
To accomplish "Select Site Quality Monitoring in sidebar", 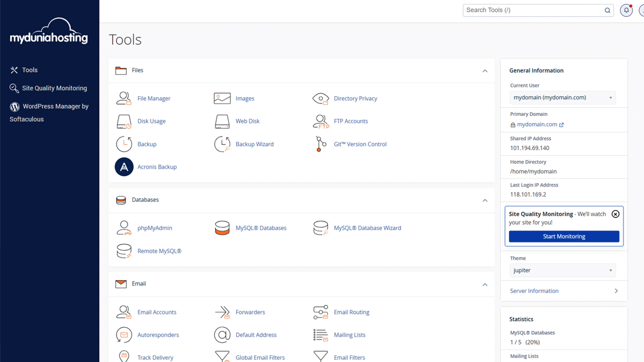I will [x=54, y=88].
